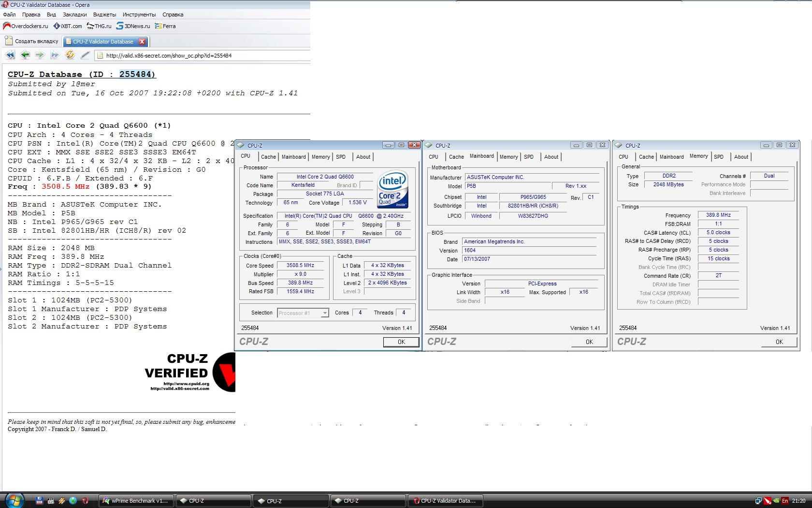Open Cache tab in second CPU-Z window
Viewport: 812px width, 508px height.
point(456,157)
